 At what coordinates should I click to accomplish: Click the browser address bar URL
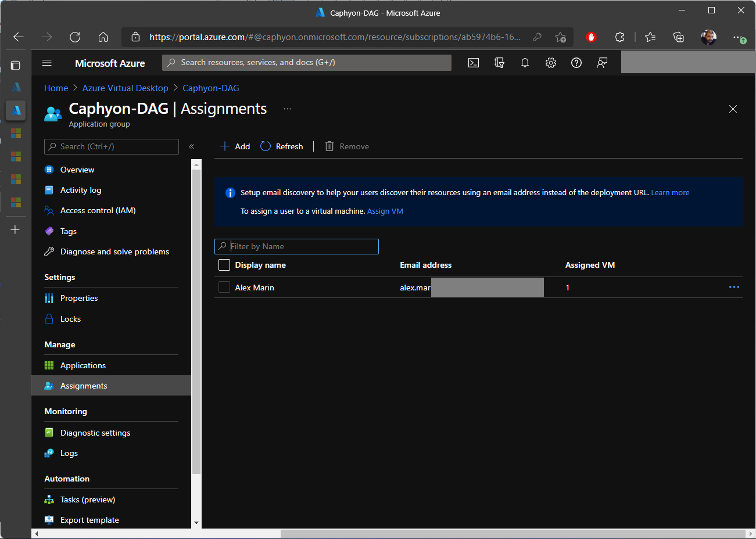(x=335, y=37)
